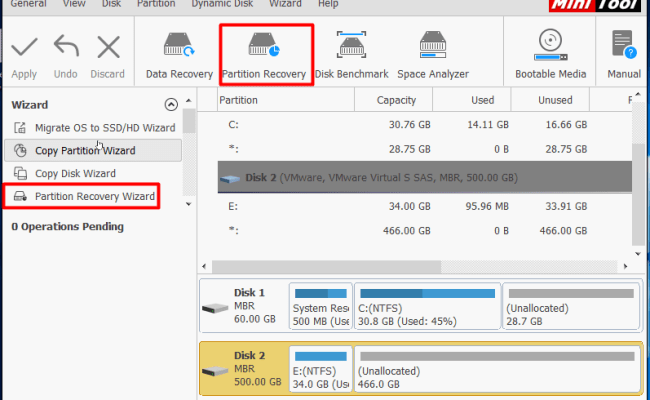Screen dimensions: 650x400
Task: Select Copy Partition Wizard label
Action: pyautogui.click(x=85, y=150)
